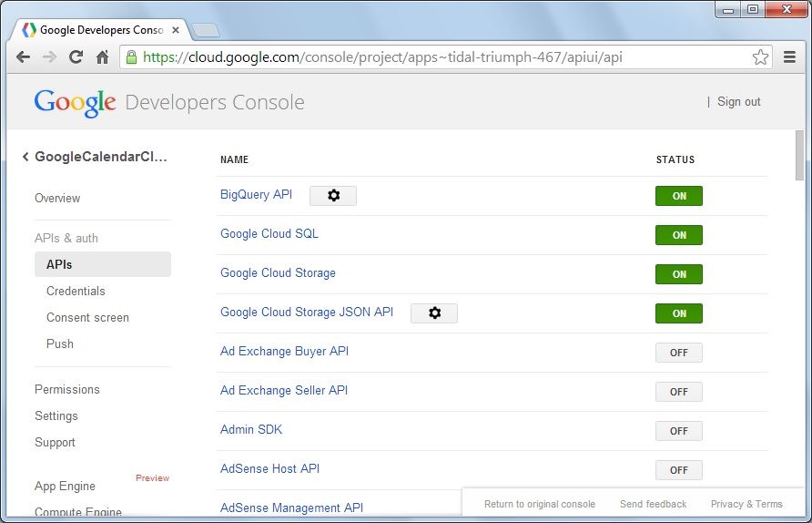Open Ad Exchange Seller API link
This screenshot has height=523, width=812.
(284, 390)
